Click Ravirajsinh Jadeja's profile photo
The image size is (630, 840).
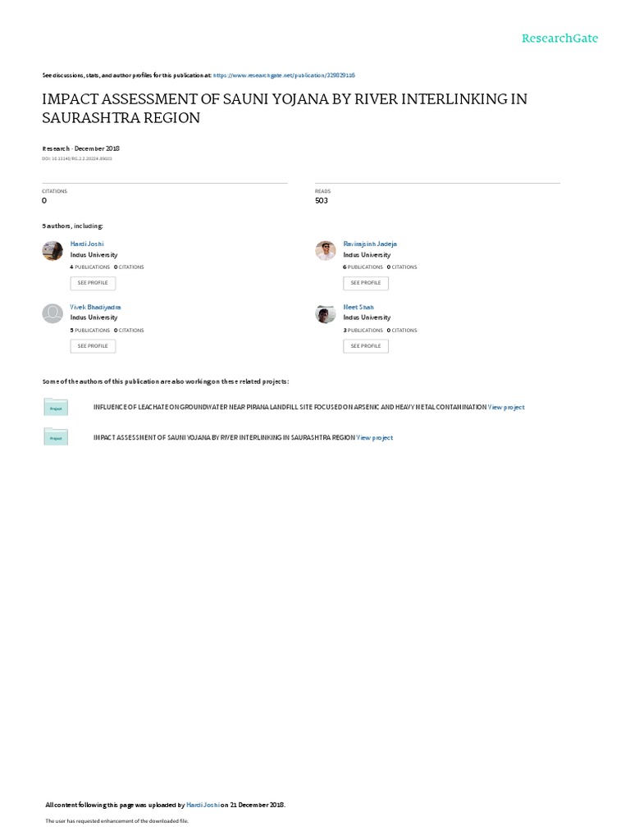325,251
